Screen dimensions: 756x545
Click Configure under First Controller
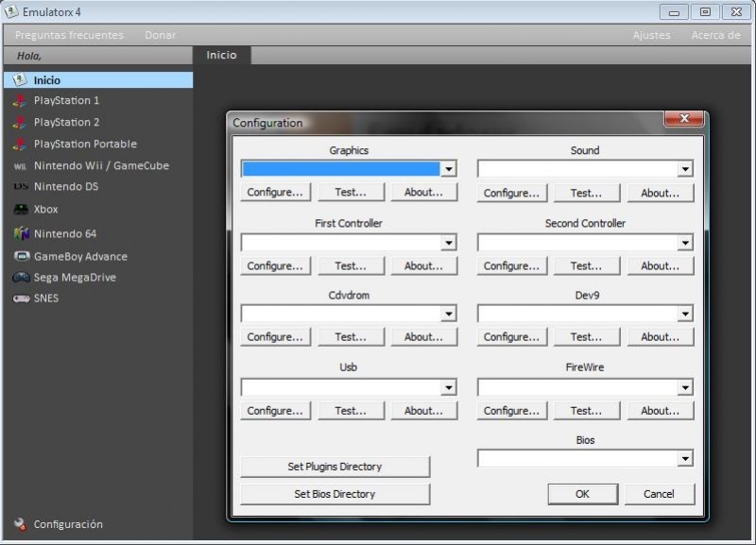(275, 266)
